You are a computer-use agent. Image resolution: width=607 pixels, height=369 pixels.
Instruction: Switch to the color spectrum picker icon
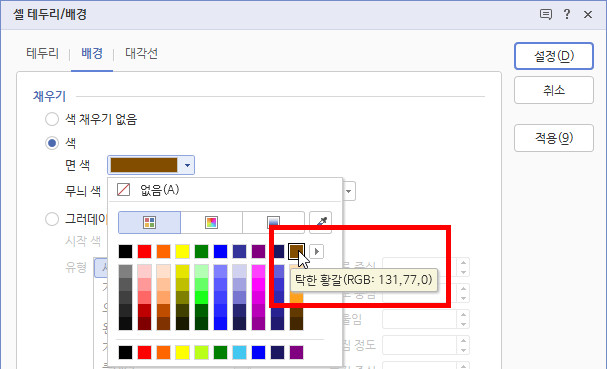(x=211, y=223)
